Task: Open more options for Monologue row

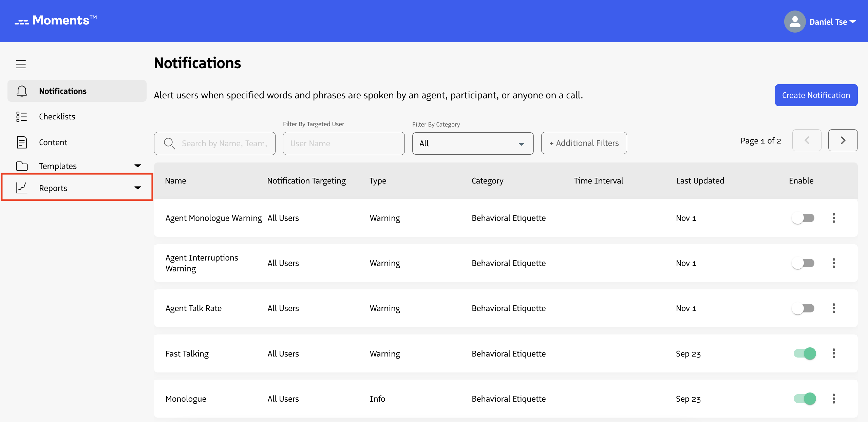Action: [x=834, y=399]
